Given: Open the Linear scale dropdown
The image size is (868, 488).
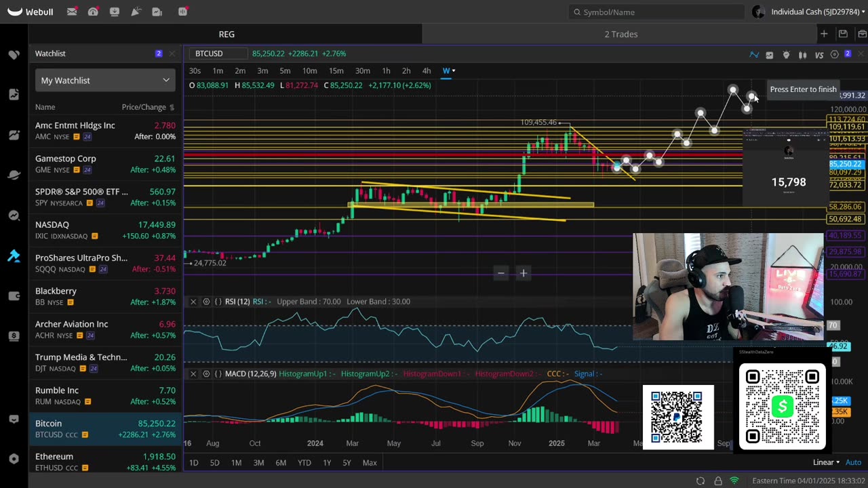Looking at the screenshot, I should point(826,462).
